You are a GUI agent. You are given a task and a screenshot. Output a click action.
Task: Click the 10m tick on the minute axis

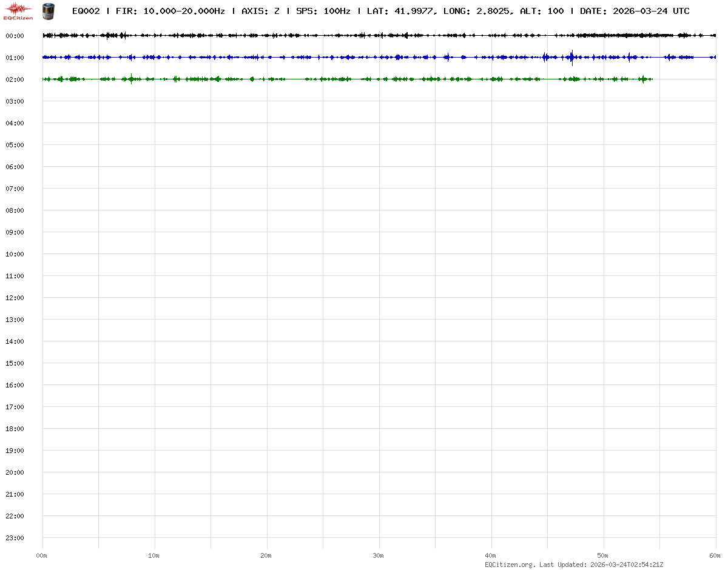pos(154,555)
